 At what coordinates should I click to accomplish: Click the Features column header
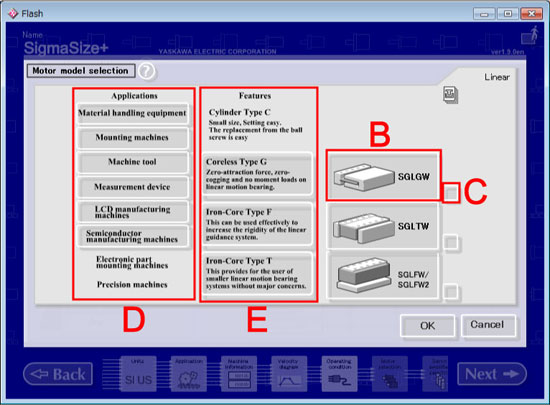click(x=255, y=96)
